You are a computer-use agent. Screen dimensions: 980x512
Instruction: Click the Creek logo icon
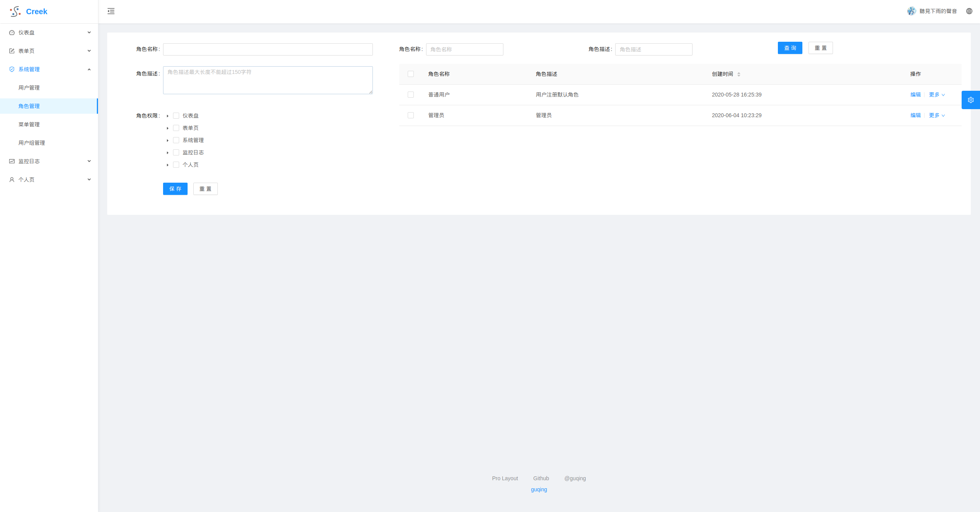pyautogui.click(x=15, y=11)
